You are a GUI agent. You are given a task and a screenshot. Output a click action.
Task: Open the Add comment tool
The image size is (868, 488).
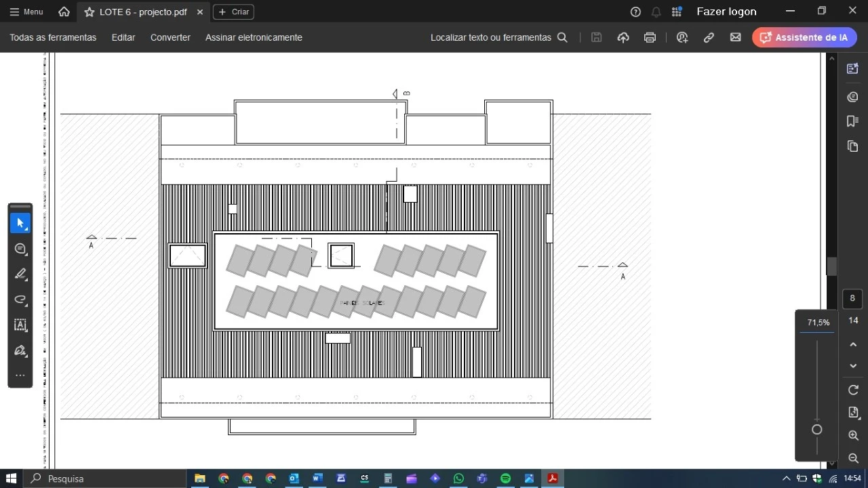pyautogui.click(x=20, y=249)
